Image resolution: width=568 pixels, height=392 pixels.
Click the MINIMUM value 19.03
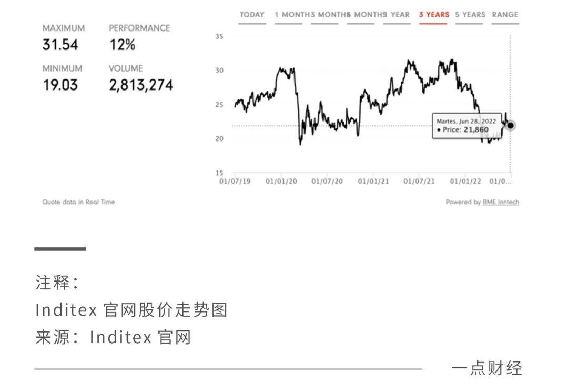click(x=62, y=84)
